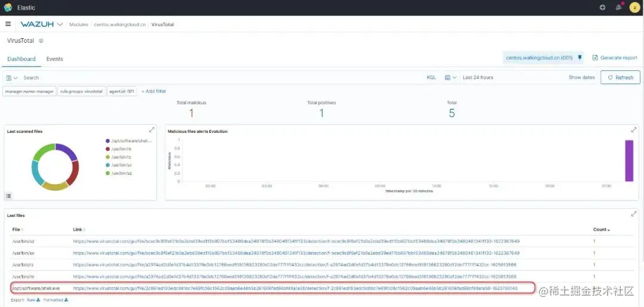Click the /usr/bin/sz legend color dot
644x307 pixels.
[x=107, y=173]
